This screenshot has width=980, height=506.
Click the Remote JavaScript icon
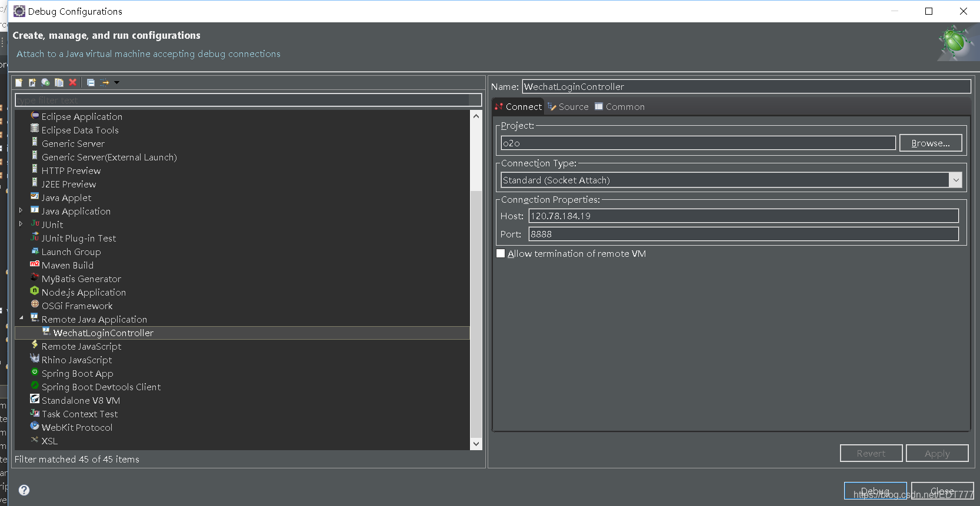[x=35, y=345]
